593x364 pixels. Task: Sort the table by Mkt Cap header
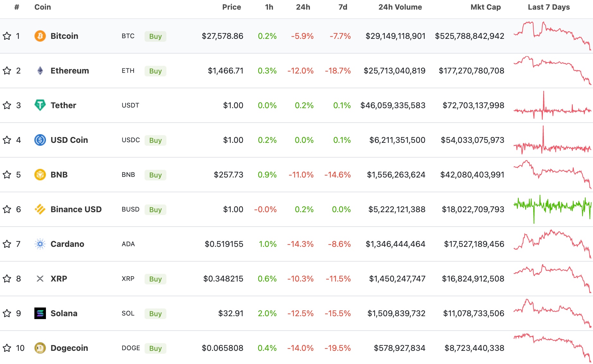point(485,7)
